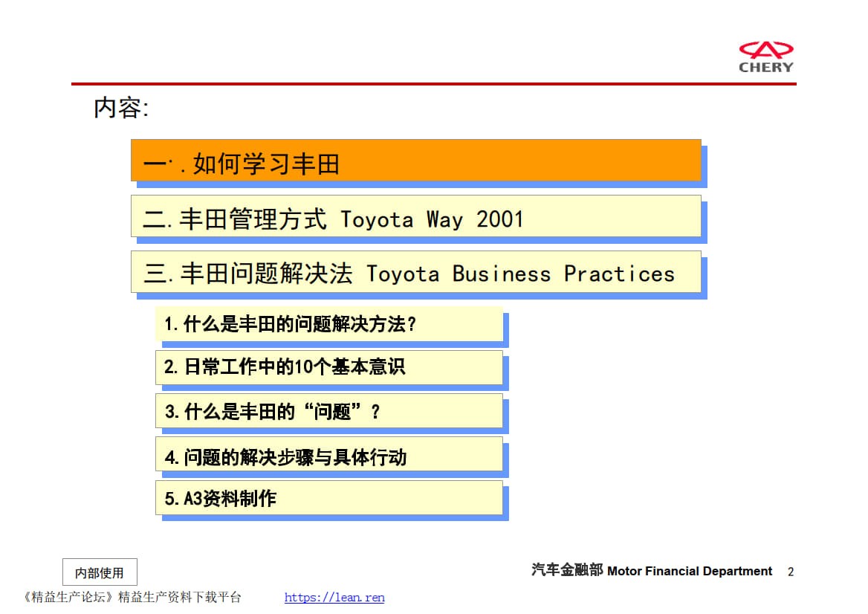The height and width of the screenshot is (614, 868).
Task: Click 汽车金融部 Motor Financial Department text
Action: pyautogui.click(x=652, y=570)
